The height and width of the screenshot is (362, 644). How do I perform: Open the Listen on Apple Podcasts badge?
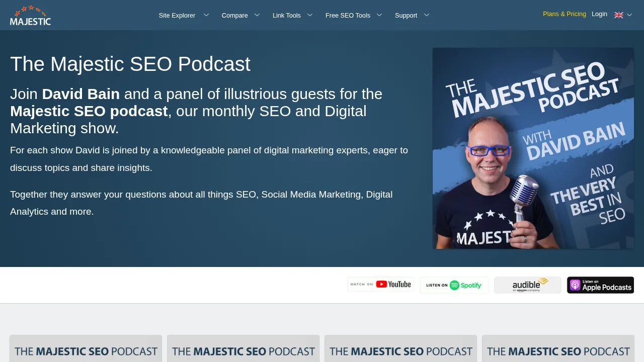pyautogui.click(x=600, y=285)
